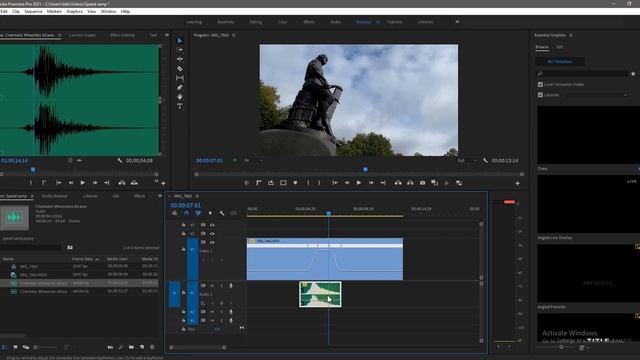Select the Type tool
The image size is (640, 360).
pyautogui.click(x=180, y=106)
